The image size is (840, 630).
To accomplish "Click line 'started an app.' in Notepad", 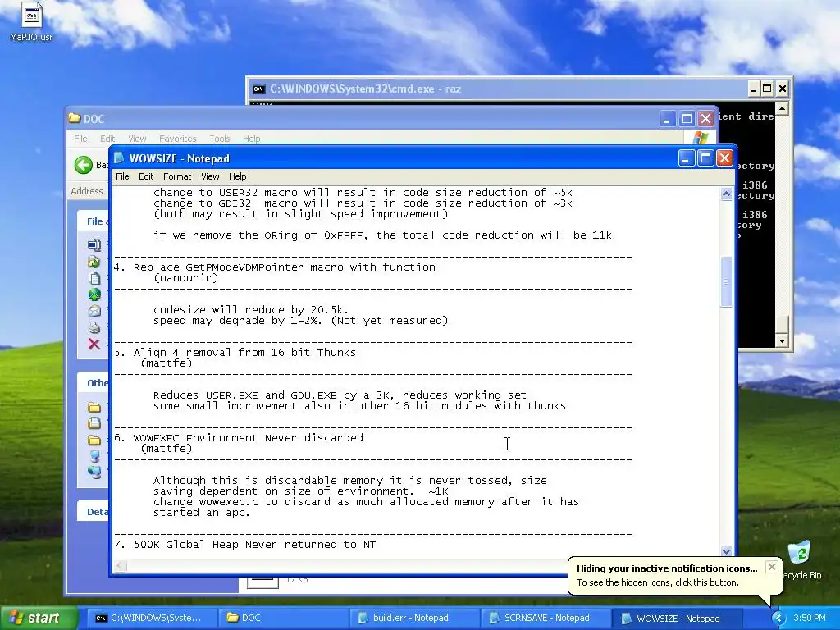I will pos(202,512).
